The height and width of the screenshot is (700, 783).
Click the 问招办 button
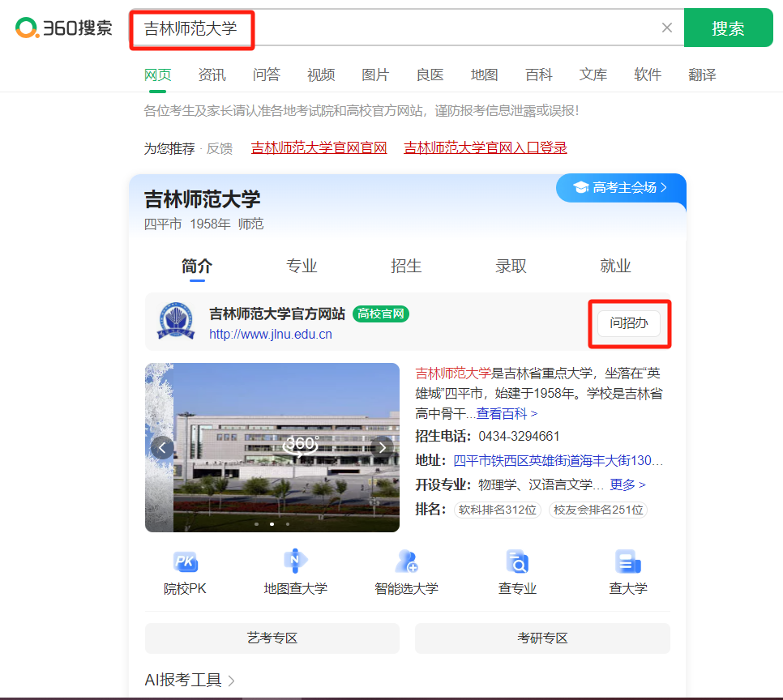[629, 323]
